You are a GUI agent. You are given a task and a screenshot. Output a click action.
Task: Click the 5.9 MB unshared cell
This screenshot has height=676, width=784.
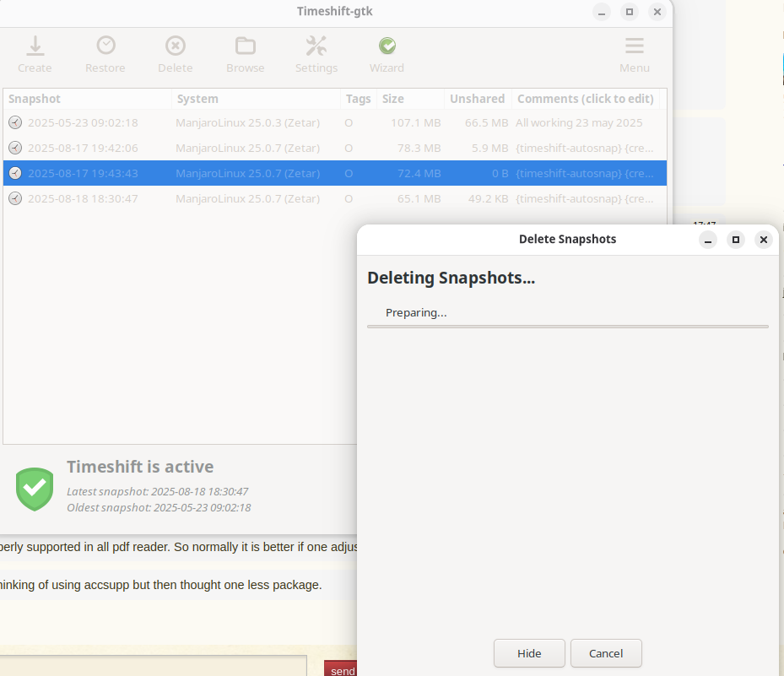[x=489, y=148]
